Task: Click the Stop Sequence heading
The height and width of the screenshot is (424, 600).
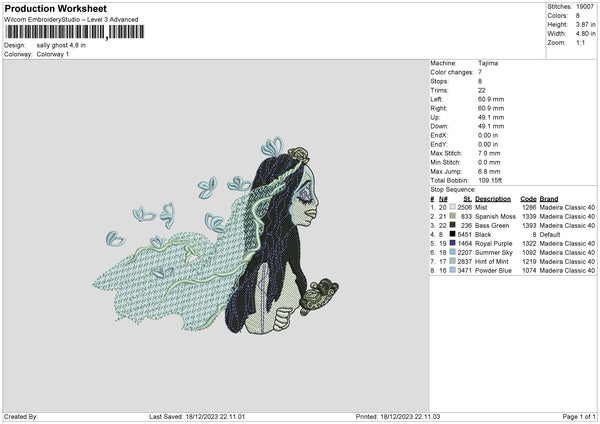Action: click(x=453, y=188)
